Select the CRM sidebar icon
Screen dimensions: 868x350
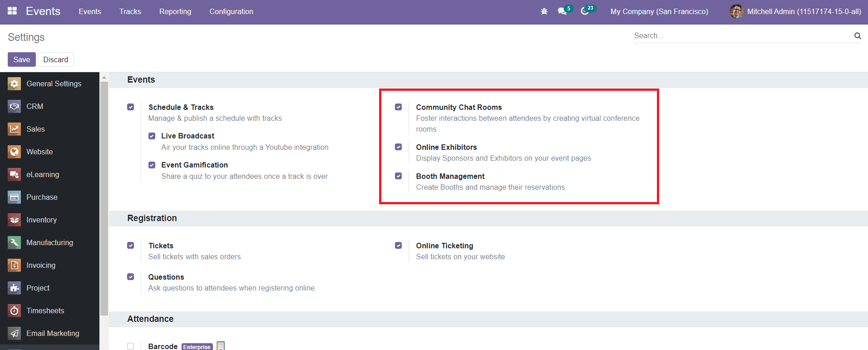pyautogui.click(x=14, y=106)
